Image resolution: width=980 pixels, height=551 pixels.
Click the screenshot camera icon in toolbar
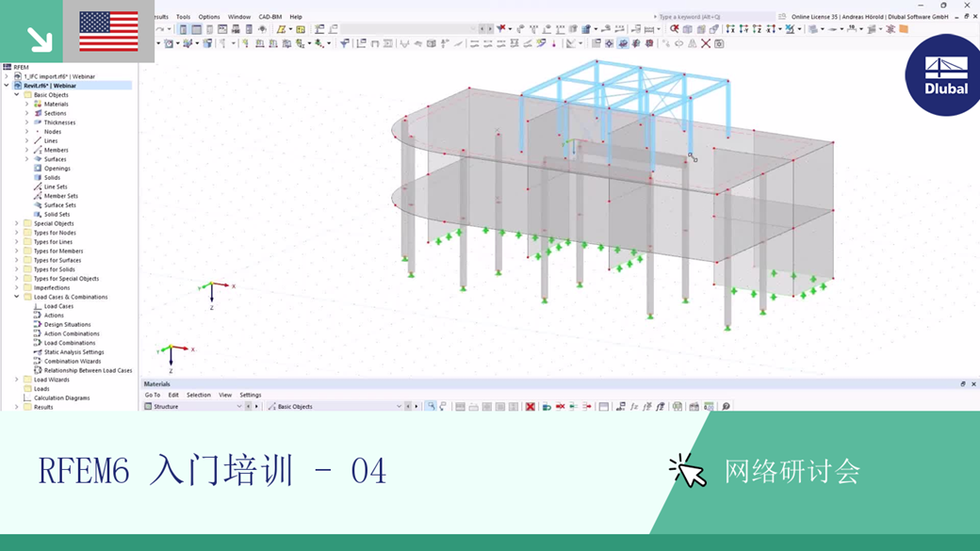(719, 43)
